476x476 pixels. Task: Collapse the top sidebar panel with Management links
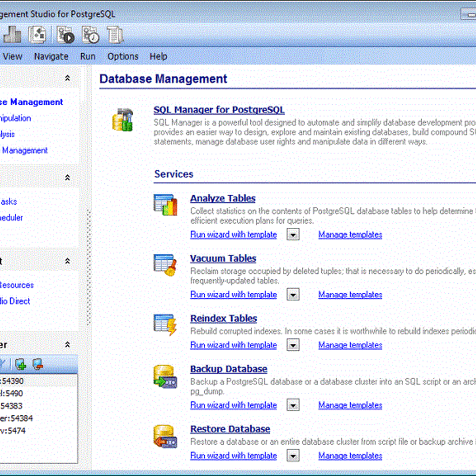click(x=67, y=78)
